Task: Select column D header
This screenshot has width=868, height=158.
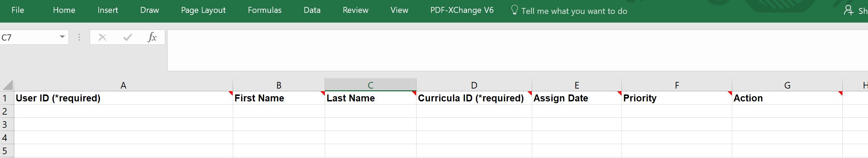Action: 474,85
